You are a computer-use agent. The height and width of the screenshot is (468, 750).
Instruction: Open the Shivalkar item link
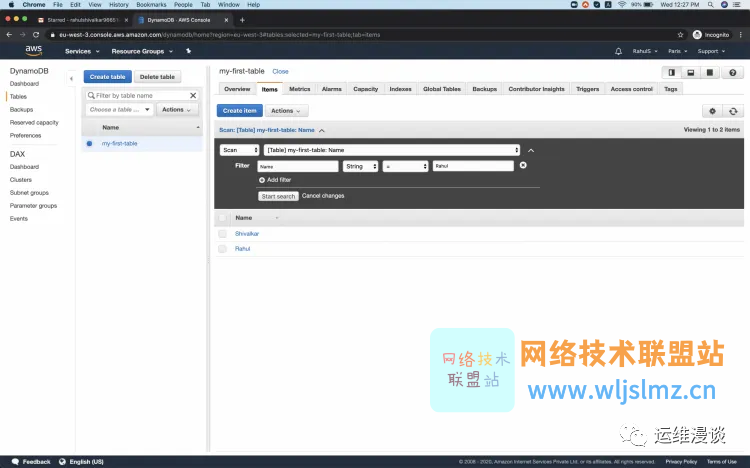click(247, 234)
